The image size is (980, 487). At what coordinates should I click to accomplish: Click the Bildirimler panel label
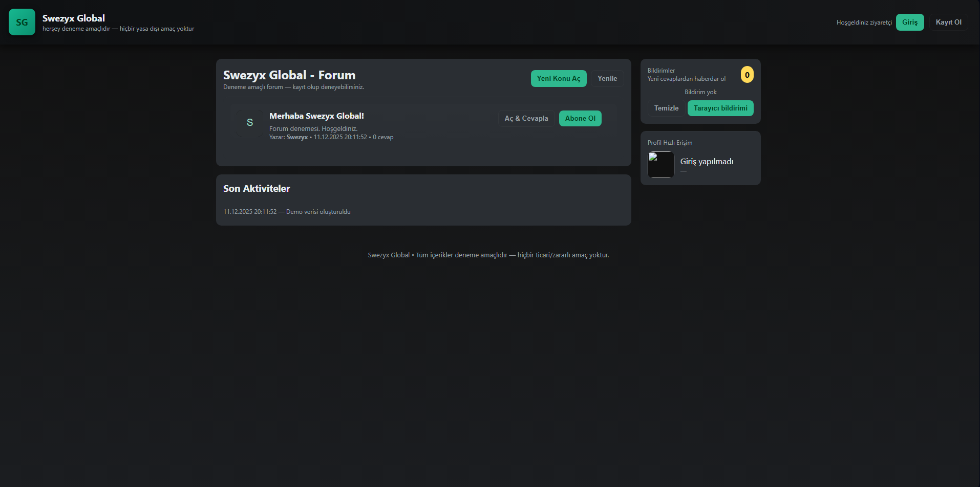pos(661,71)
